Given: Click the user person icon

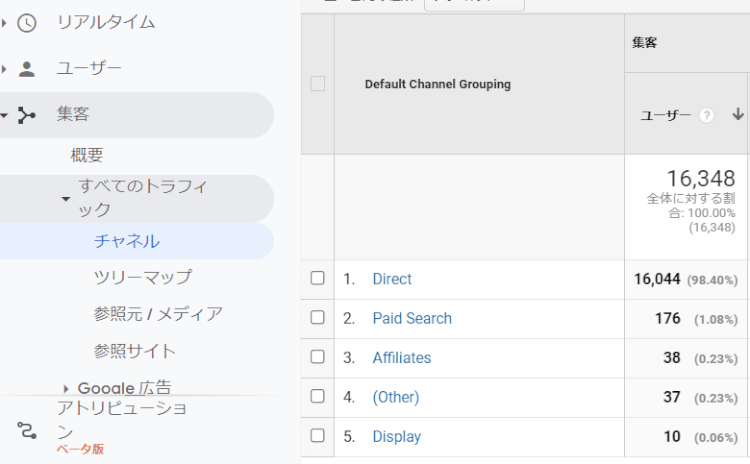Looking at the screenshot, I should tap(27, 69).
